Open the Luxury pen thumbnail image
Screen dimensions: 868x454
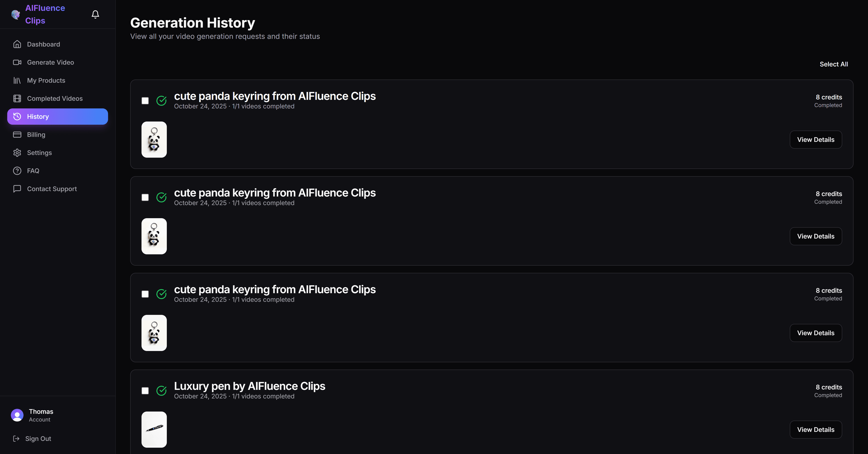[x=154, y=429]
